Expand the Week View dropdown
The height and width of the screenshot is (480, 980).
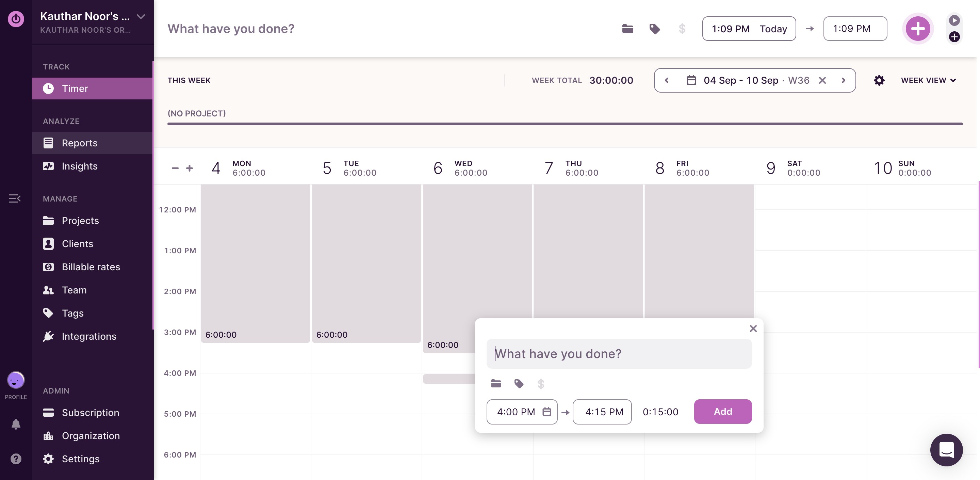click(928, 80)
